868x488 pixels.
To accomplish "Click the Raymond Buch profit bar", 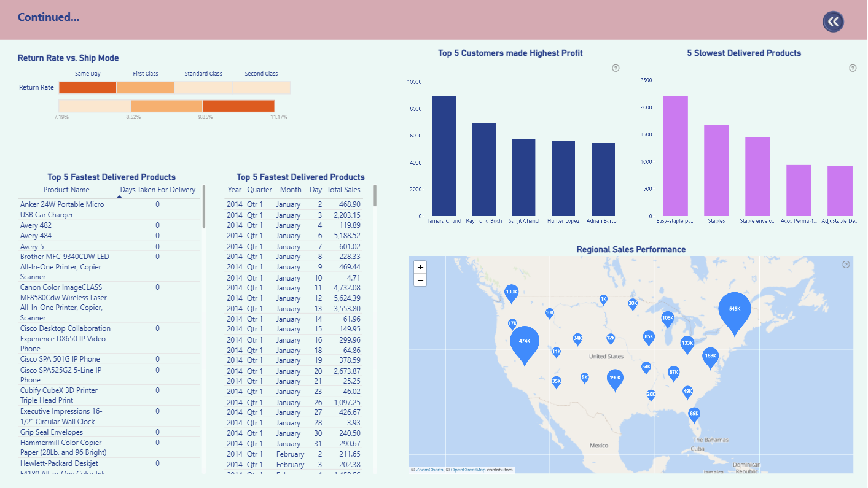I will coord(484,169).
